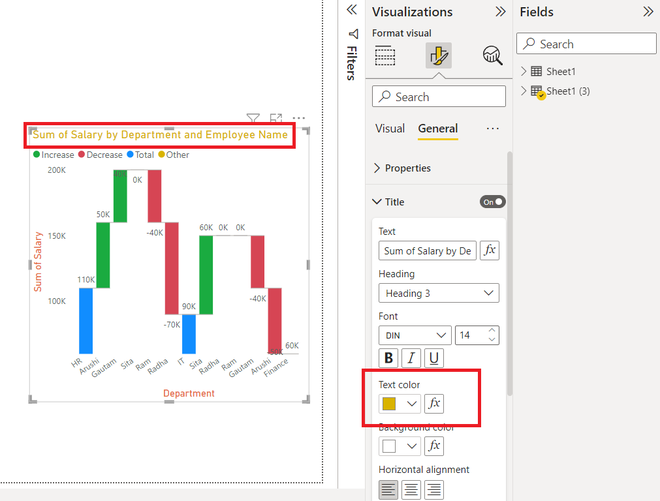Viewport: 660px width, 501px height.
Task: Open chart's more options ellipsis
Action: click(298, 118)
